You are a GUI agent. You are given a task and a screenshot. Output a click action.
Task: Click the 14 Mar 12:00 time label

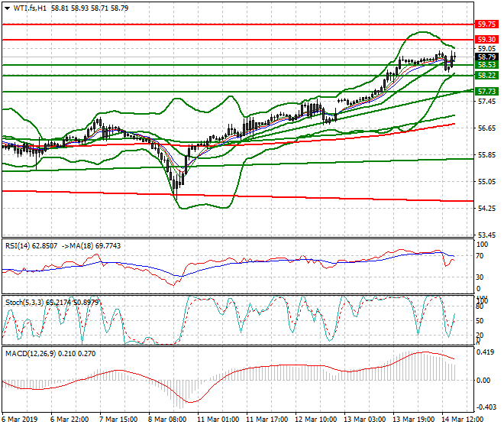pyautogui.click(x=463, y=420)
